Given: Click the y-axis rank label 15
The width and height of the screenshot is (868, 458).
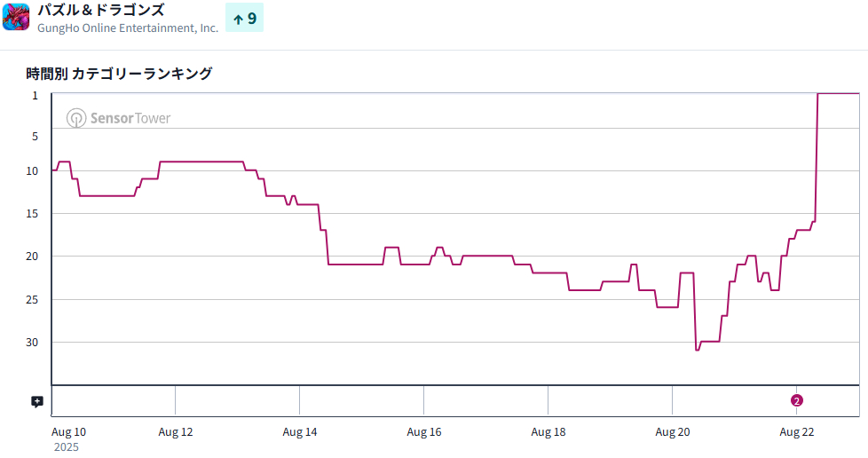Looking at the screenshot, I should tap(36, 213).
